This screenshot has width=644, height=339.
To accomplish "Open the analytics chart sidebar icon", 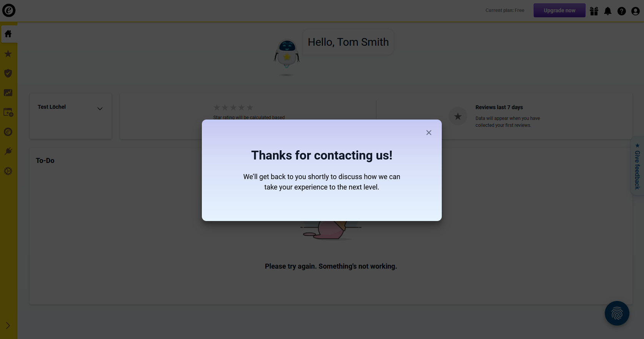I will tap(8, 93).
